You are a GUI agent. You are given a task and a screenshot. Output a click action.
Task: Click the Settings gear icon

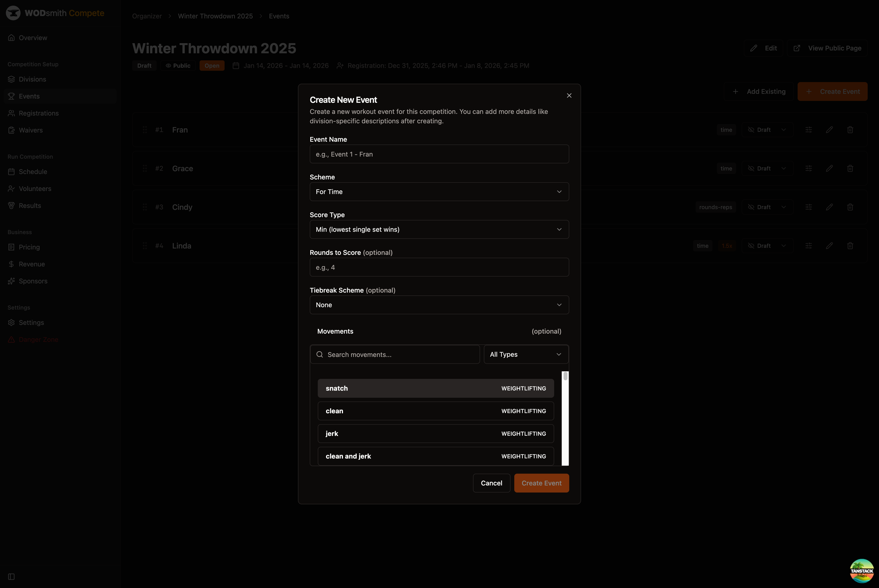tap(11, 323)
